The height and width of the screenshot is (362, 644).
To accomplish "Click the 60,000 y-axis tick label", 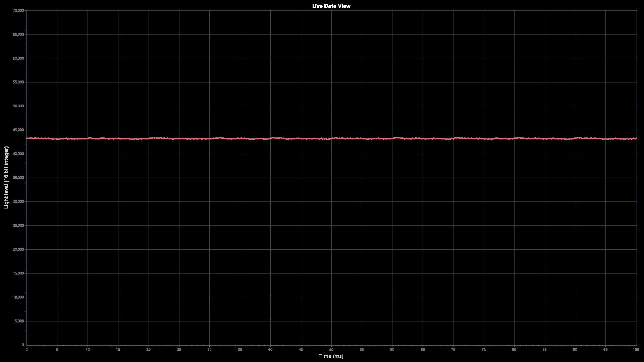I will click(x=18, y=58).
